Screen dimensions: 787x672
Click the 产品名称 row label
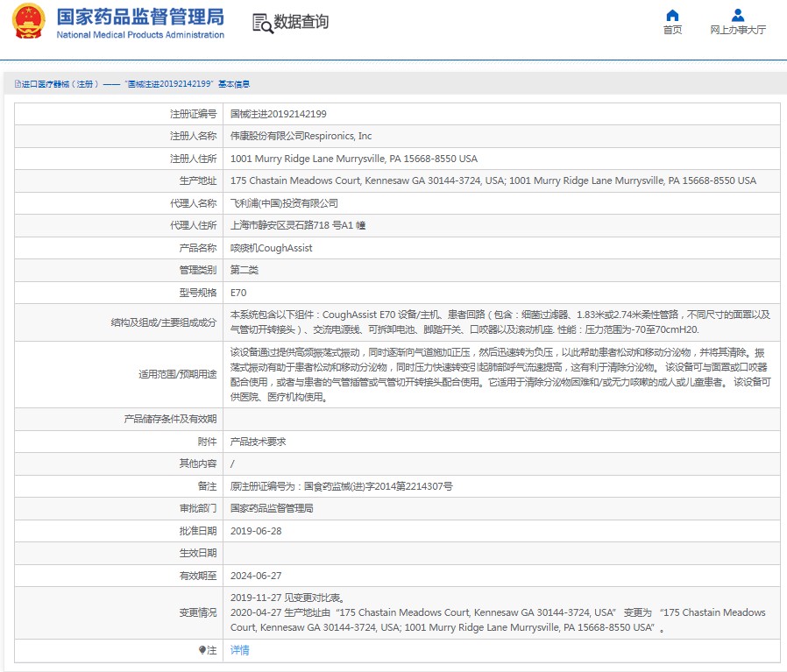point(198,248)
